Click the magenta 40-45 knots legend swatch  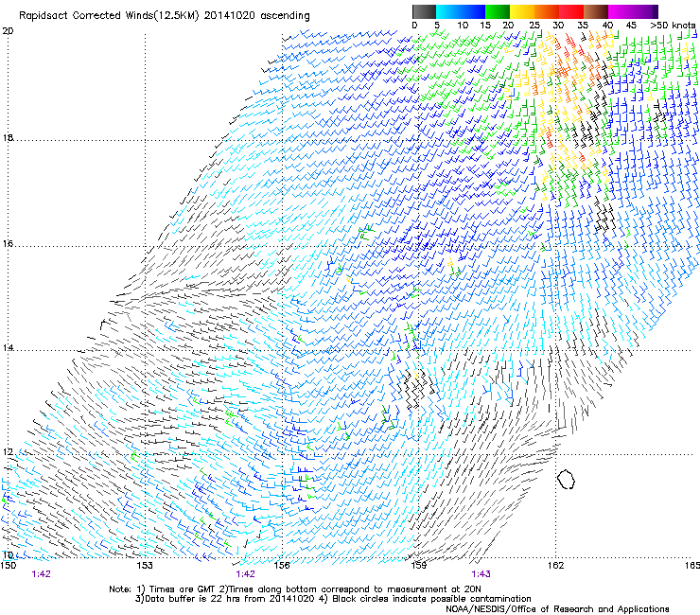coord(621,11)
